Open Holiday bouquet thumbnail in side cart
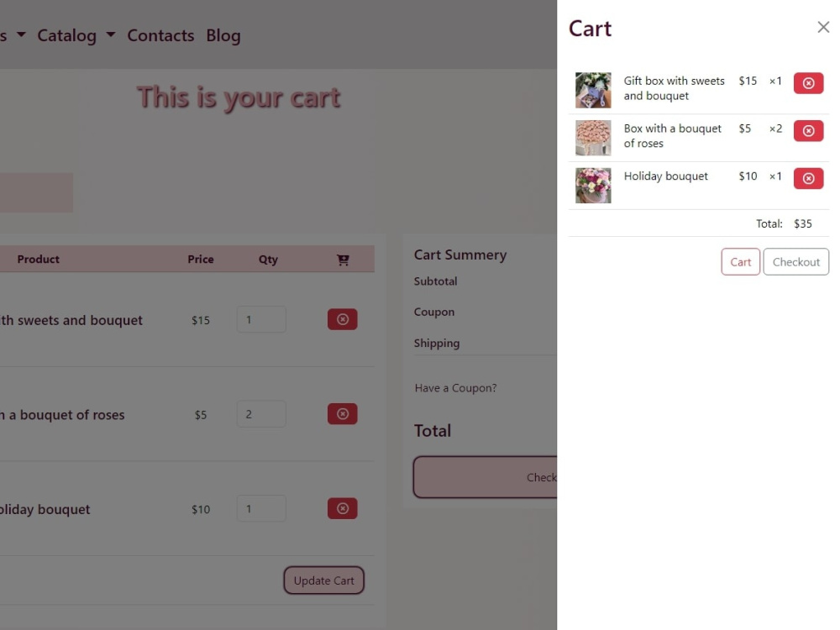This screenshot has width=840, height=630. pyautogui.click(x=592, y=186)
